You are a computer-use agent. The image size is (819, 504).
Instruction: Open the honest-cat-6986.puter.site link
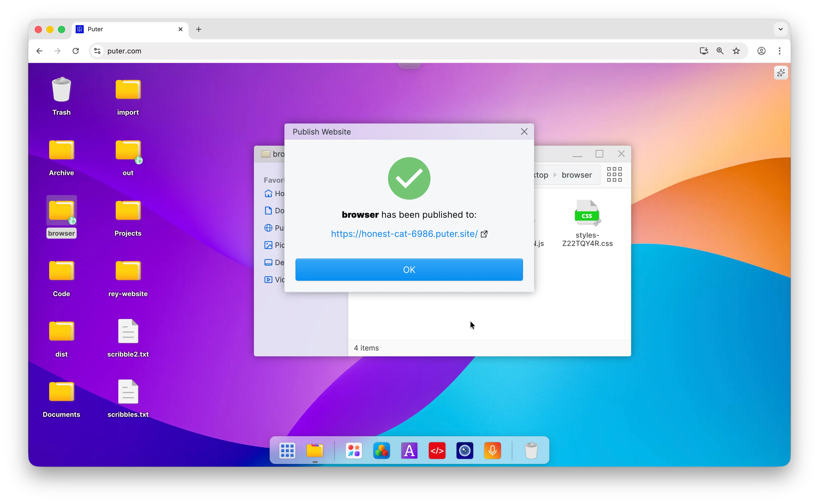click(x=404, y=234)
